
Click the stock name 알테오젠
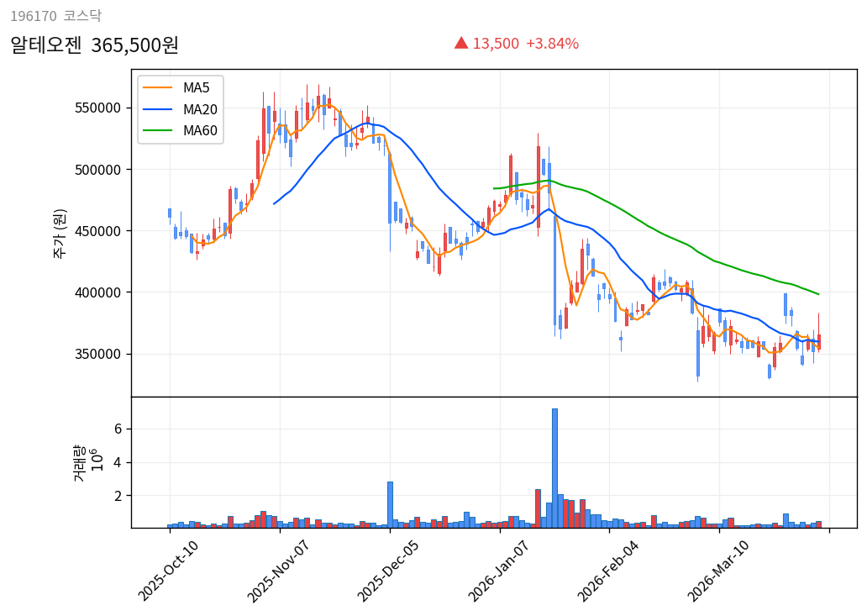[x=46, y=45]
